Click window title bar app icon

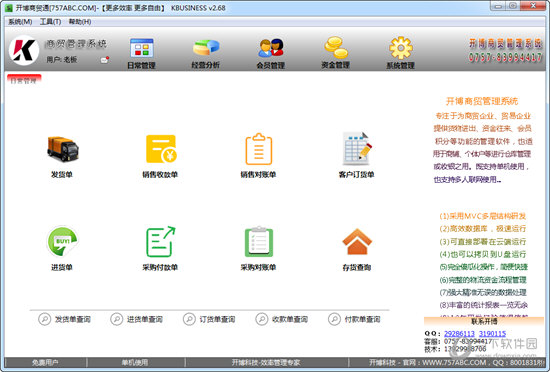coord(9,8)
